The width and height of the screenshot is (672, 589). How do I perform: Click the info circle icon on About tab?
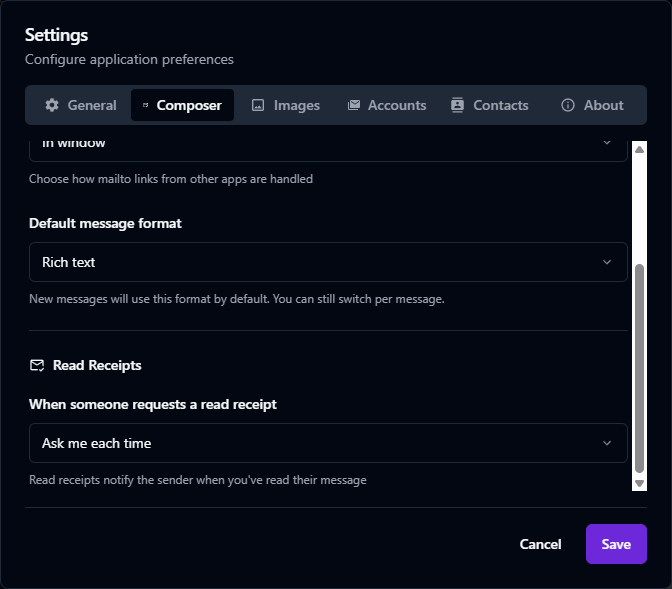tap(568, 105)
